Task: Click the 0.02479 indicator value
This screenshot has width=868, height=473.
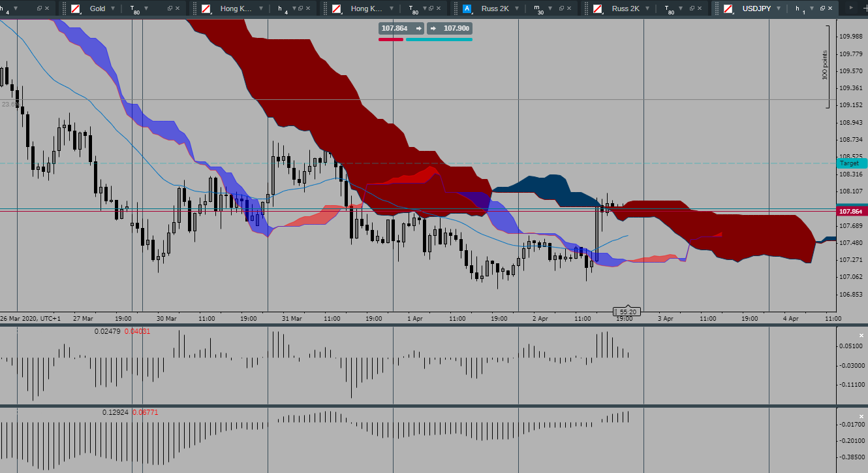Action: pyautogui.click(x=108, y=331)
